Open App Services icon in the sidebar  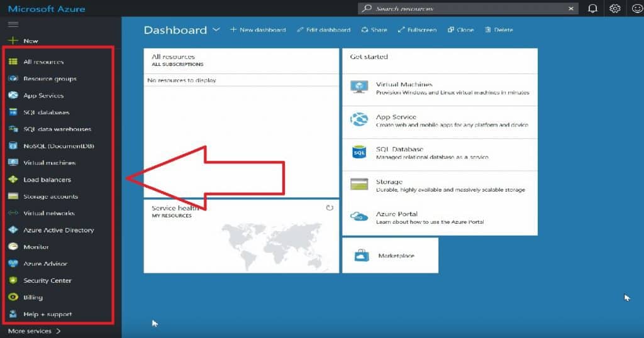point(13,95)
